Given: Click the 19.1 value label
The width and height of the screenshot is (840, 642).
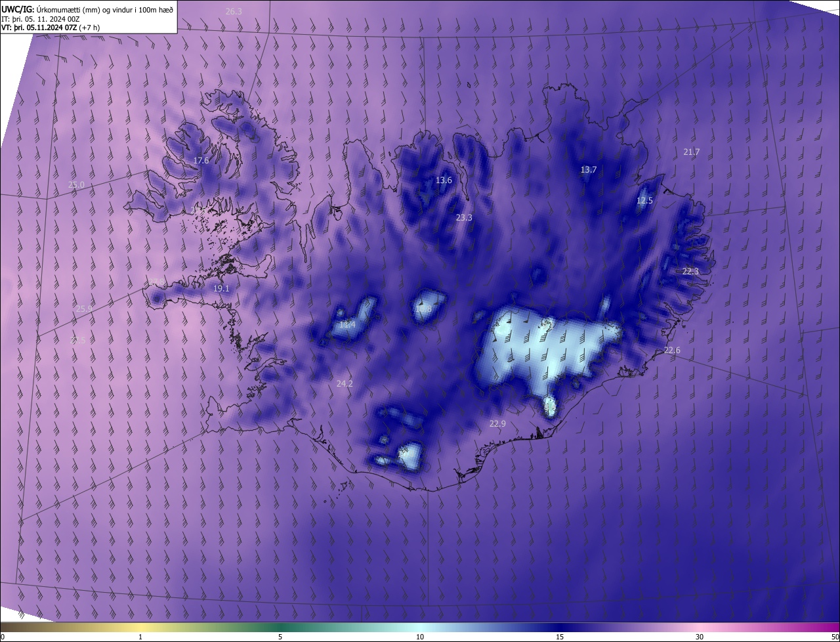Looking at the screenshot, I should click(221, 289).
